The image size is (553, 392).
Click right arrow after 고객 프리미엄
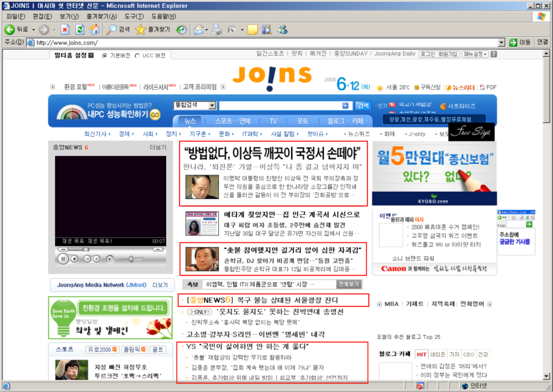pyautogui.click(x=223, y=87)
